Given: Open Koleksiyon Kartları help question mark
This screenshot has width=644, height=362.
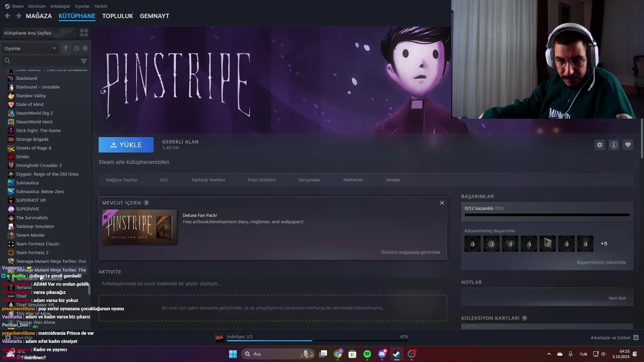Looking at the screenshot, I should click(x=524, y=318).
